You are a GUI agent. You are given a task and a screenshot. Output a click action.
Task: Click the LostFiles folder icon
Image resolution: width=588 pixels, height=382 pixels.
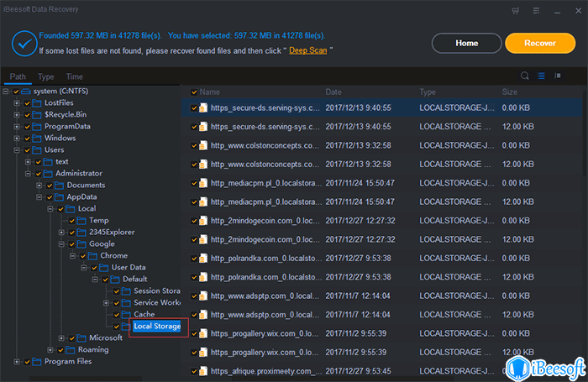(x=37, y=103)
